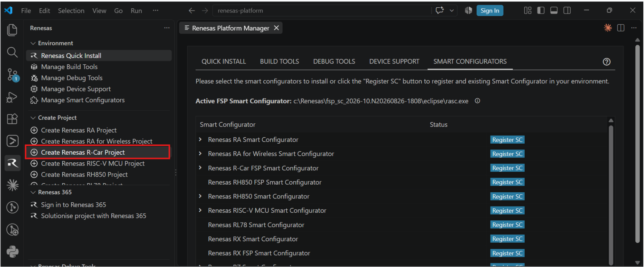Switch to the BUILD TOOLS tab
This screenshot has height=267, width=644.
point(279,62)
